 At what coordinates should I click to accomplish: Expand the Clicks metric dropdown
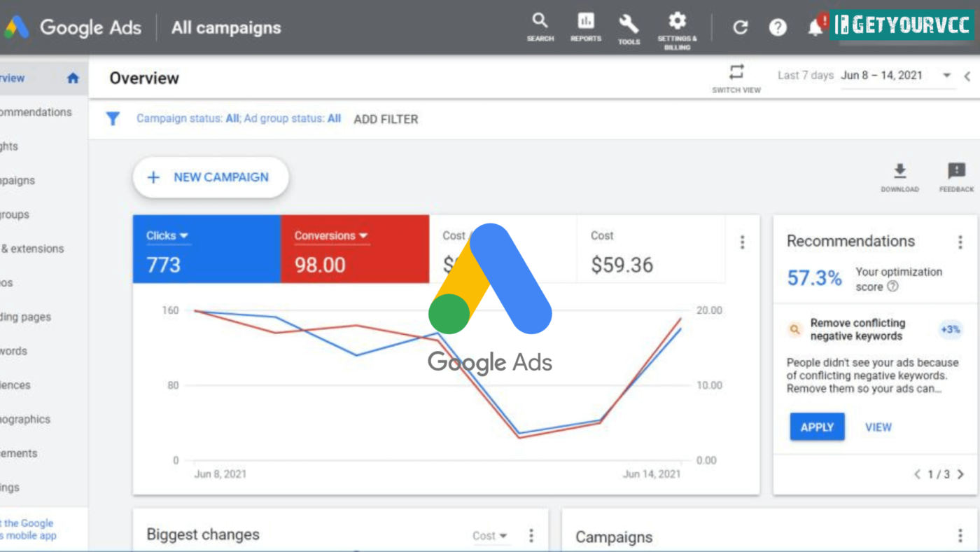[x=168, y=236]
